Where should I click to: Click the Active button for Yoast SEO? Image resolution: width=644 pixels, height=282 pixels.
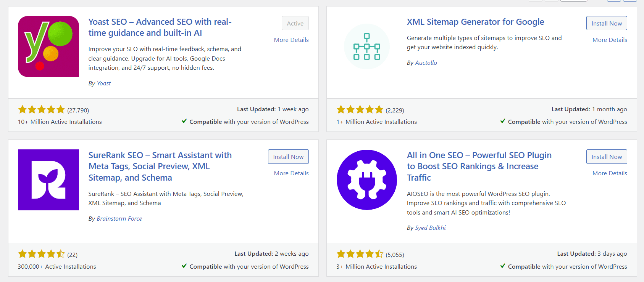[295, 23]
